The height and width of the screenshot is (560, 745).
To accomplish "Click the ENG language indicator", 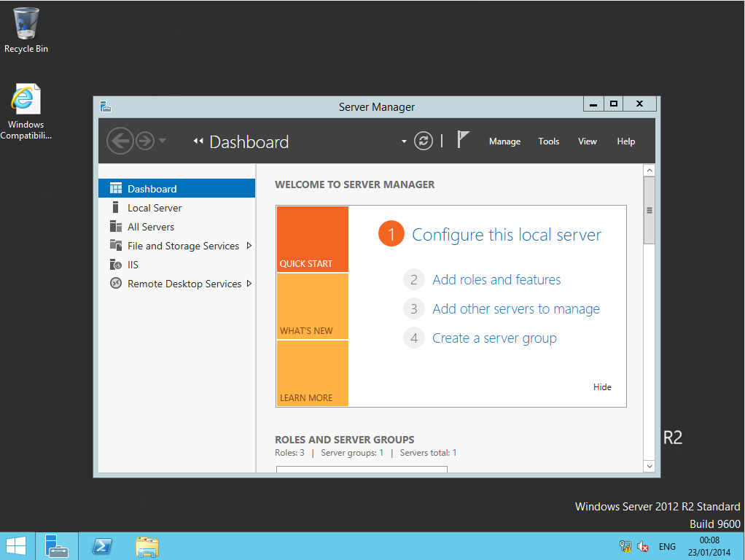I will [667, 546].
